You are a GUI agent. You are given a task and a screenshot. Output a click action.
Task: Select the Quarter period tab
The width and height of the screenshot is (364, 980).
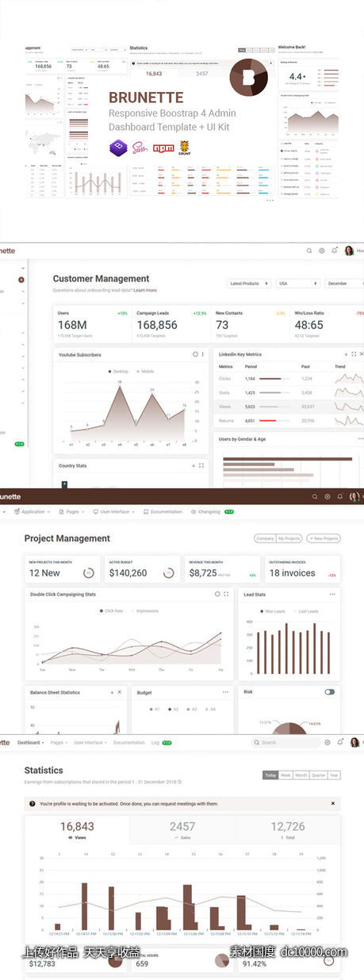[319, 775]
